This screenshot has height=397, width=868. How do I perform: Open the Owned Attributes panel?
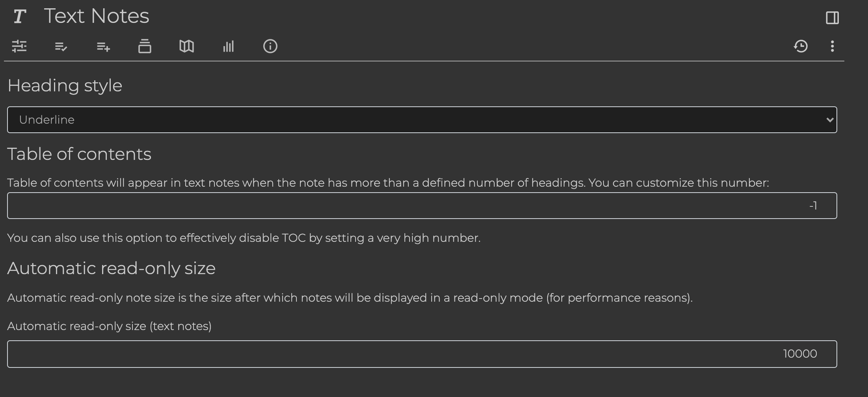pyautogui.click(x=61, y=46)
